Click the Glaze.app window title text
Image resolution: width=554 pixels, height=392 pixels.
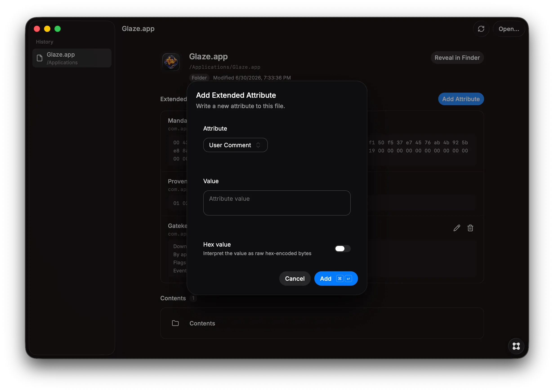click(x=138, y=29)
